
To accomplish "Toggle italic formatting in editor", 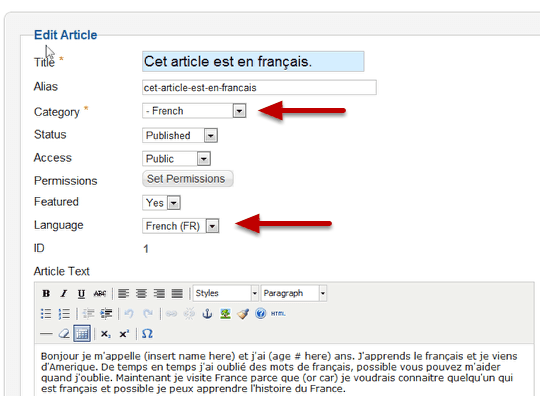I will (64, 294).
